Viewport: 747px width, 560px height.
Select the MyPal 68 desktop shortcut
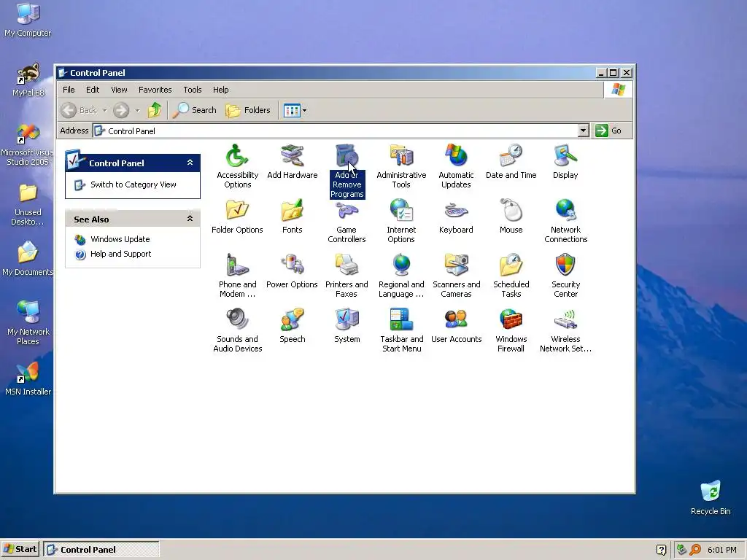click(28, 80)
